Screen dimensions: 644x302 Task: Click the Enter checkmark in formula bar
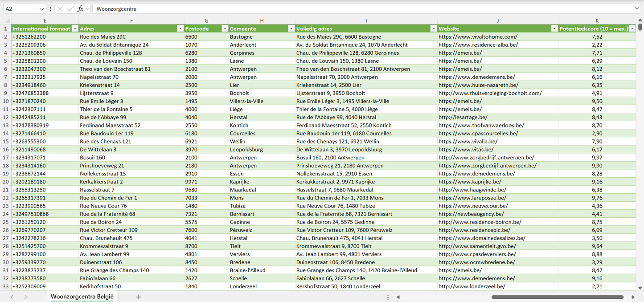(70, 9)
